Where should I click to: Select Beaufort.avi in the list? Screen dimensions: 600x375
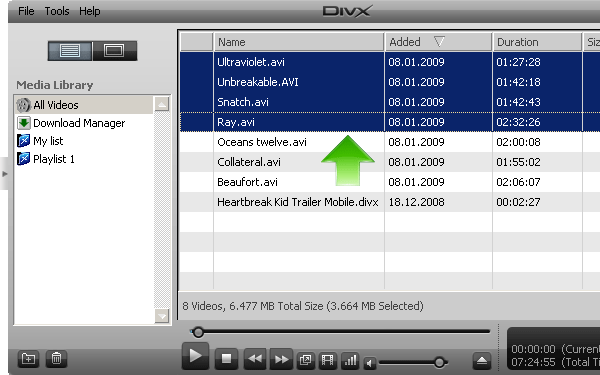click(x=247, y=182)
